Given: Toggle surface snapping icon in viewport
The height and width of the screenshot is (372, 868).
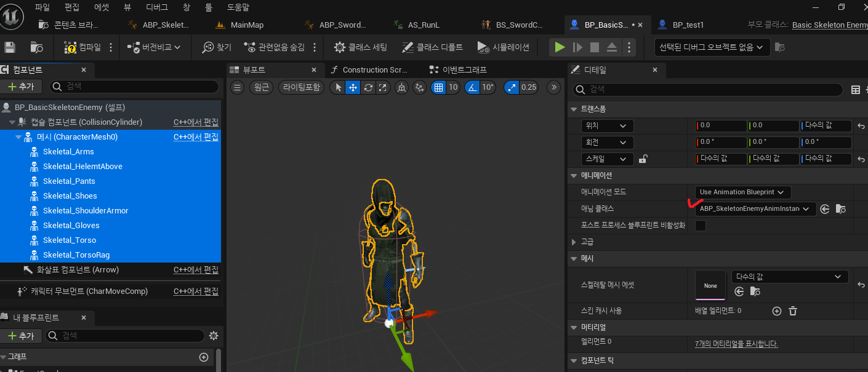Looking at the screenshot, I should [x=420, y=87].
